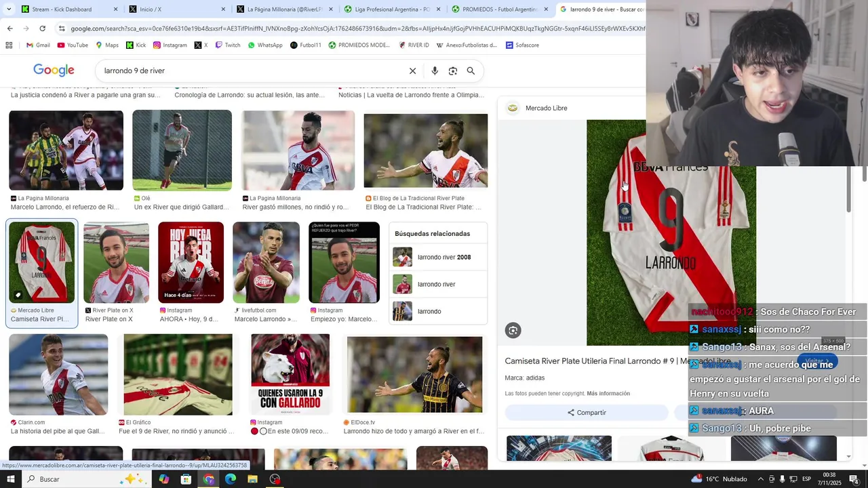Open Gmail bookmark
The height and width of the screenshot is (488, 868).
(38, 45)
